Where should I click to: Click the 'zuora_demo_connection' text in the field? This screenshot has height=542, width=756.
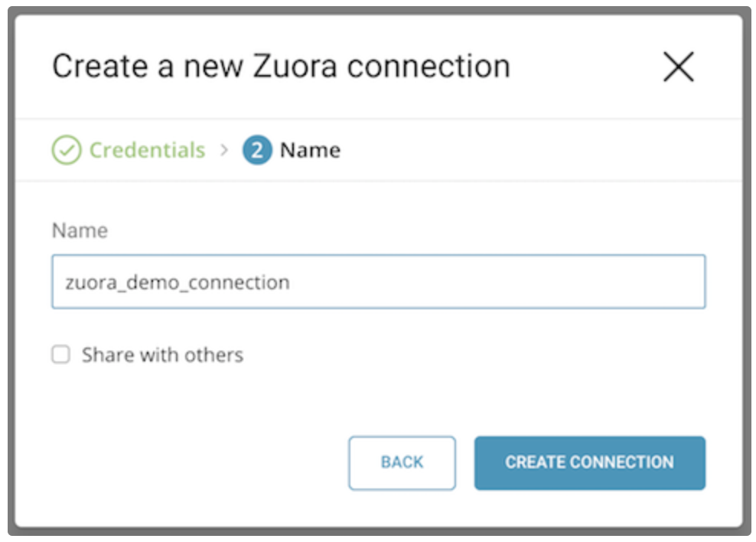pos(178,282)
